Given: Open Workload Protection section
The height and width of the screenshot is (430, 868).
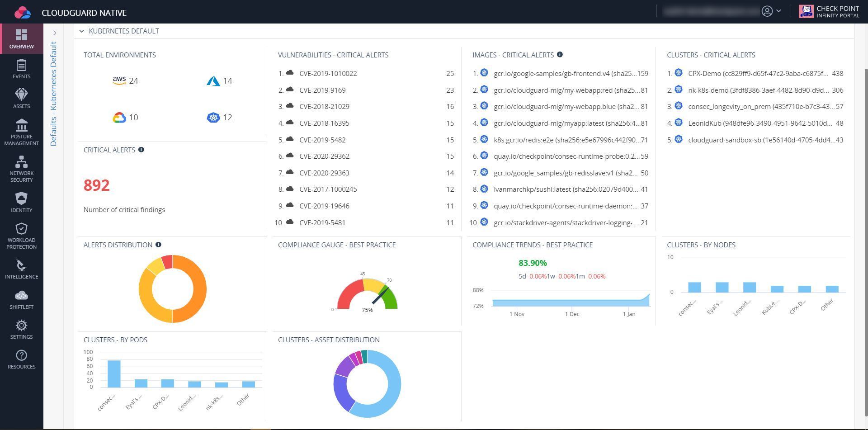Looking at the screenshot, I should (21, 236).
